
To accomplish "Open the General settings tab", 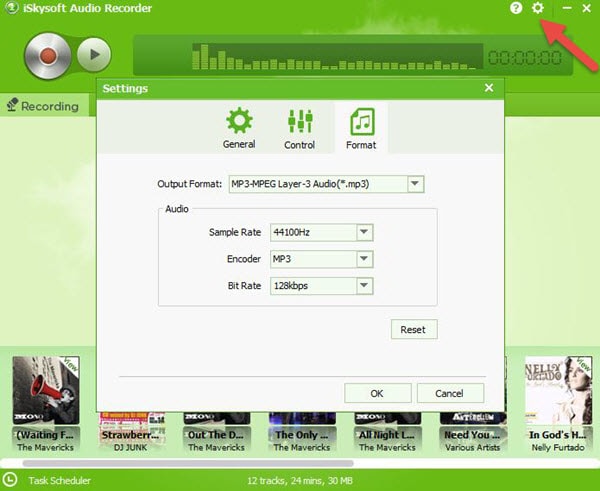I will pos(239,128).
